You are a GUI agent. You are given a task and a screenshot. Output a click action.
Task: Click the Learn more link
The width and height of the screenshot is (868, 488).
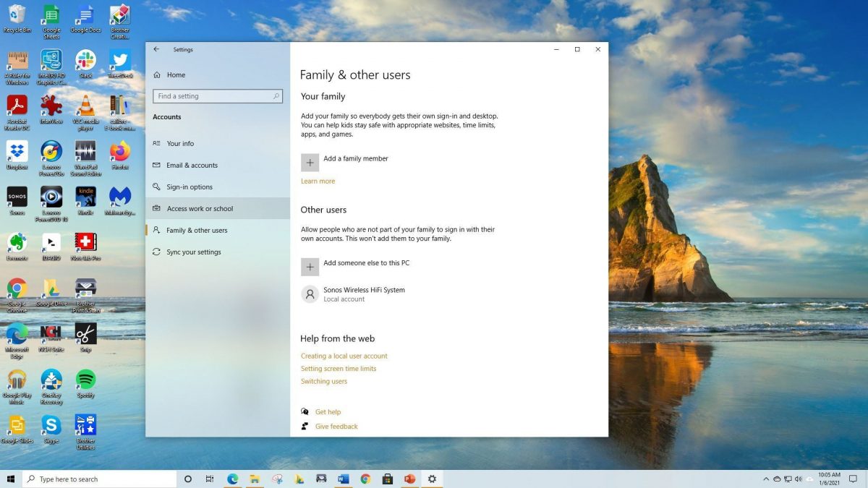click(x=318, y=181)
